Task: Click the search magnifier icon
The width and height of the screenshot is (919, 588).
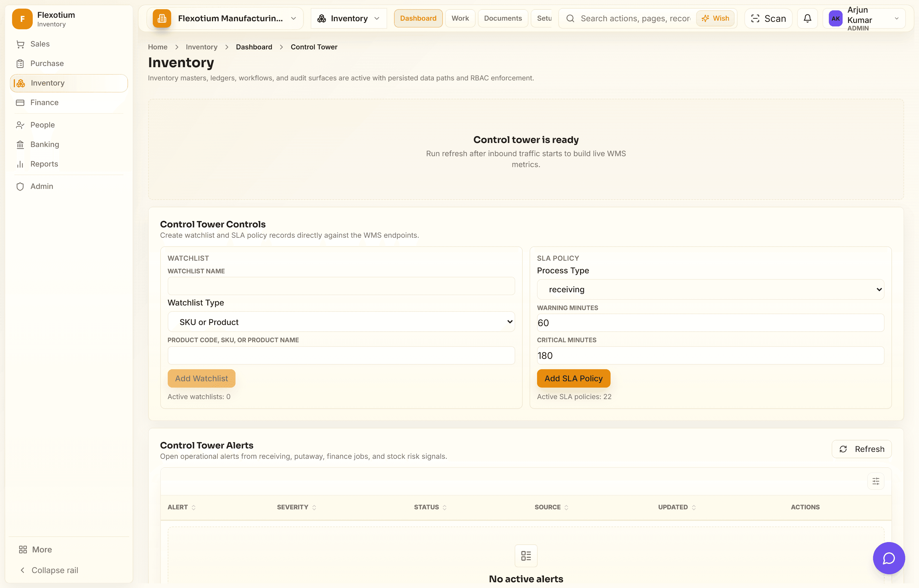Action: pyautogui.click(x=570, y=18)
